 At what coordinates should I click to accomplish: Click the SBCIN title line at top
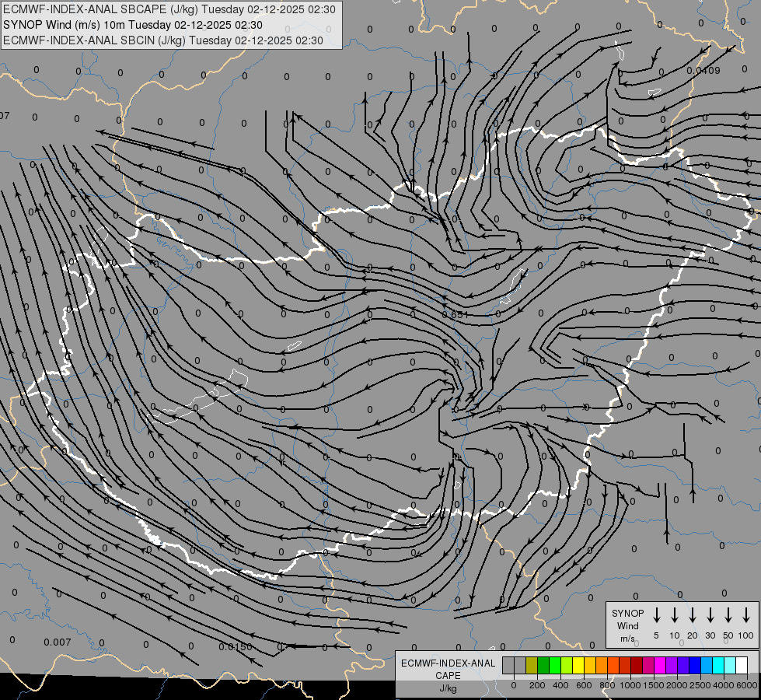coord(163,40)
